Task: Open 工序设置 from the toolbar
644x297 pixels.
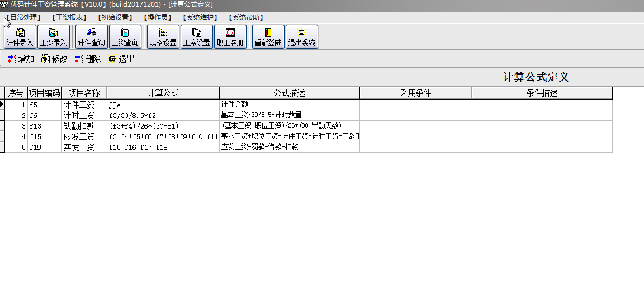Action: 197,36
